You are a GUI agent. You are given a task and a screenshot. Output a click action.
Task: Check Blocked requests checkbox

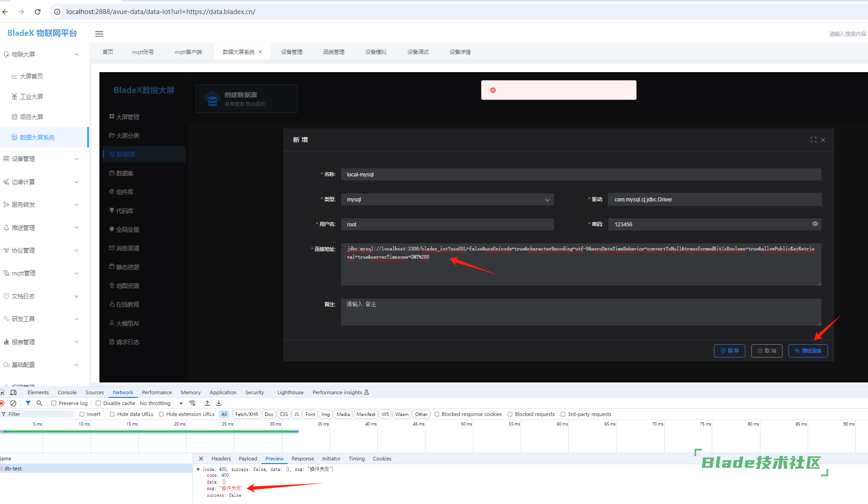click(510, 414)
